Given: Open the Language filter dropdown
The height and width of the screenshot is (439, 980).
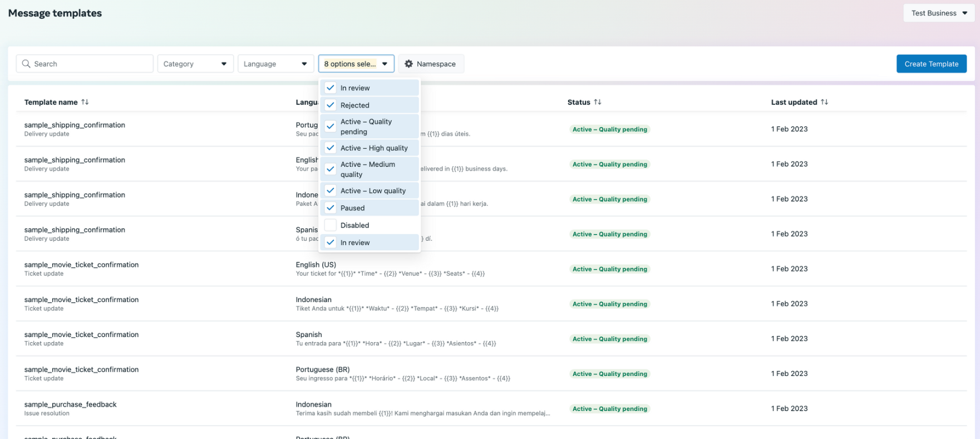Looking at the screenshot, I should coord(275,64).
